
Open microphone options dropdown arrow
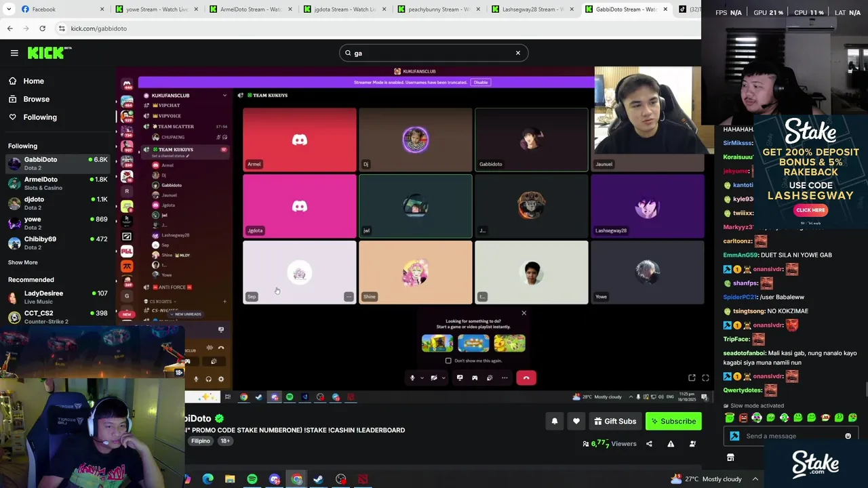[x=422, y=378]
